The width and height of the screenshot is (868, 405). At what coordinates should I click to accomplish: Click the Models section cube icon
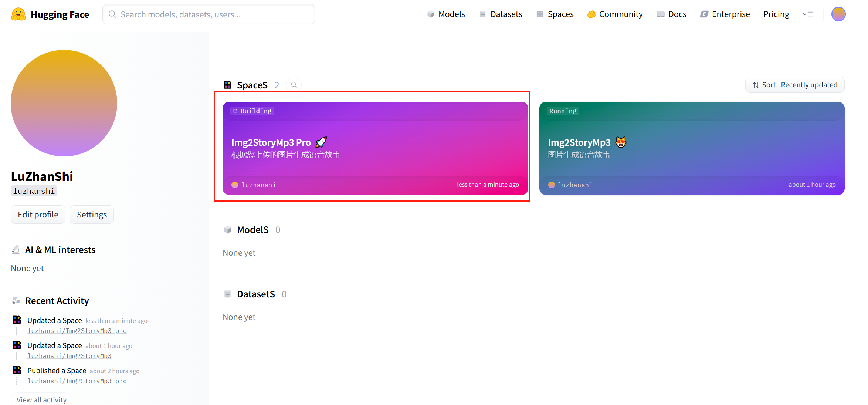[228, 230]
